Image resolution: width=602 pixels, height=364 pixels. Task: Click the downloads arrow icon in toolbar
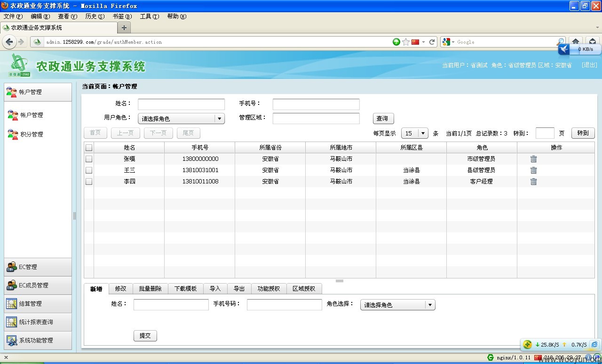pos(593,41)
